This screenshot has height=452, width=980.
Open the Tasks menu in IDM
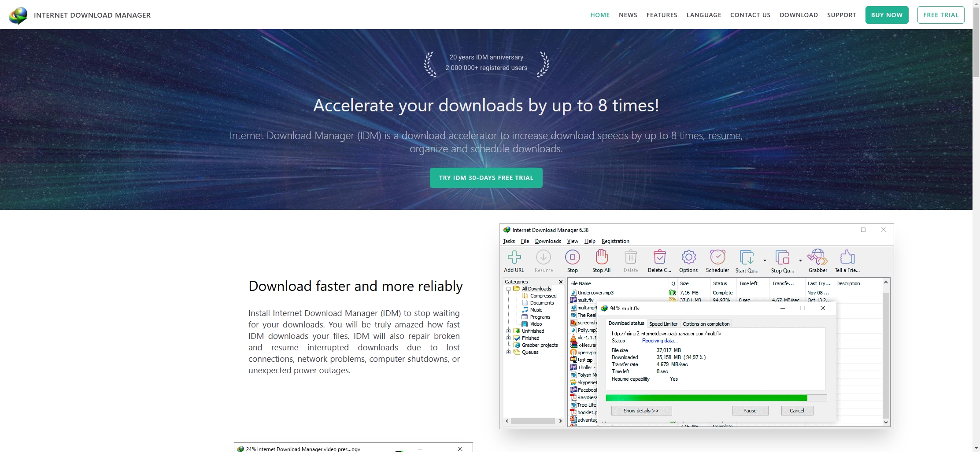(x=509, y=241)
